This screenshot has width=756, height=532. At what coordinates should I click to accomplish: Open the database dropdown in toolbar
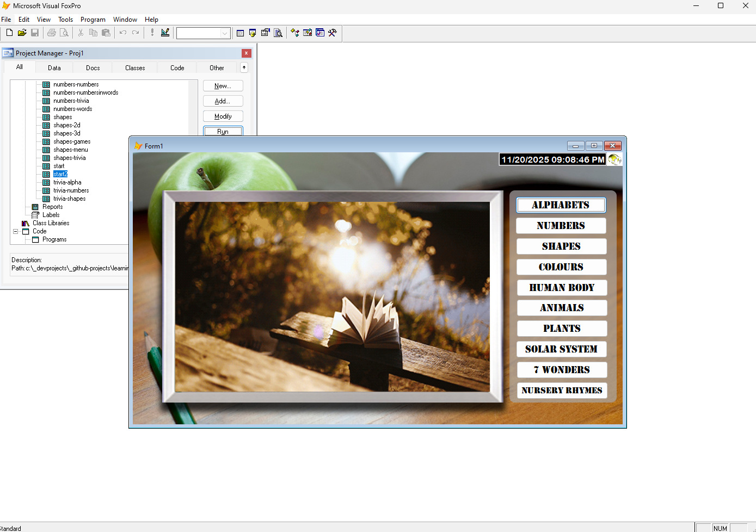point(224,33)
